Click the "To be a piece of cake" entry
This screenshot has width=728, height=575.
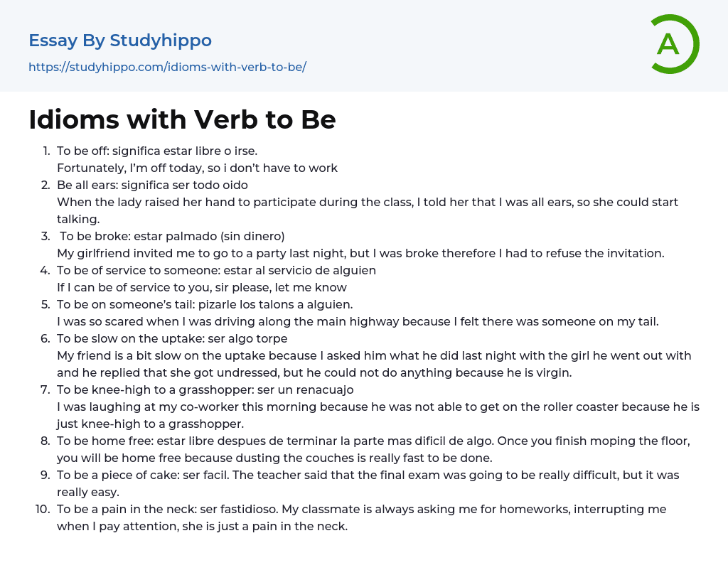pyautogui.click(x=368, y=475)
